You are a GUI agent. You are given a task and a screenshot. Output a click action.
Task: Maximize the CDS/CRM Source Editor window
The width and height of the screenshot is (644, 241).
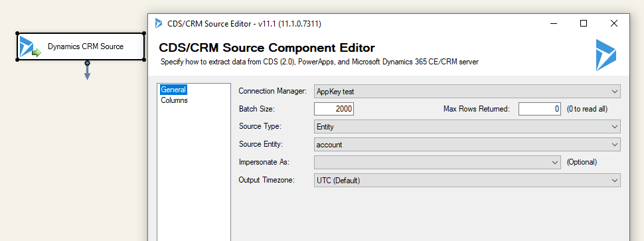(583, 24)
